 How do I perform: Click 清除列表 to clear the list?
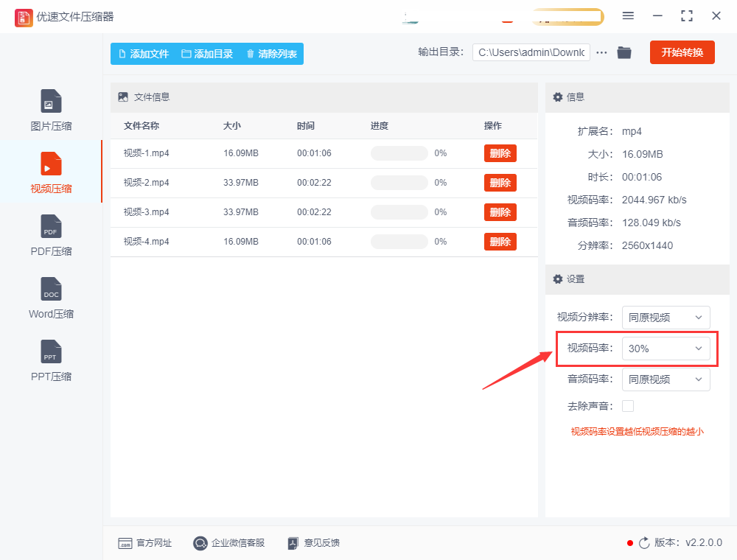point(274,53)
